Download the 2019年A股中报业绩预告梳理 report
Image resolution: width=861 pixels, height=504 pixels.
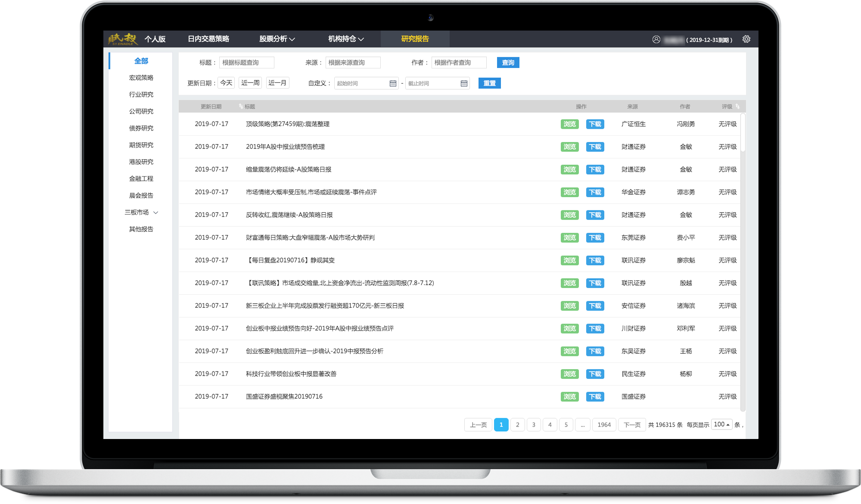pyautogui.click(x=595, y=147)
